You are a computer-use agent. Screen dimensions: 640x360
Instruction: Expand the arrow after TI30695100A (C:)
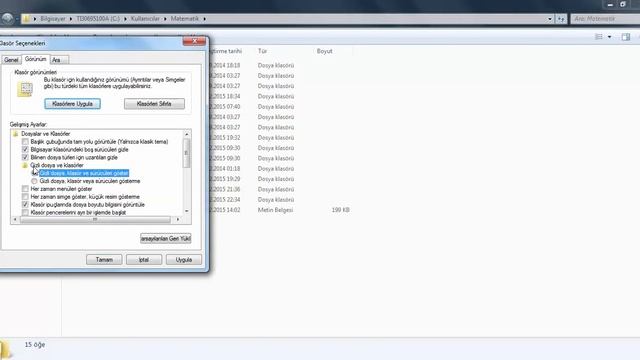(x=125, y=19)
